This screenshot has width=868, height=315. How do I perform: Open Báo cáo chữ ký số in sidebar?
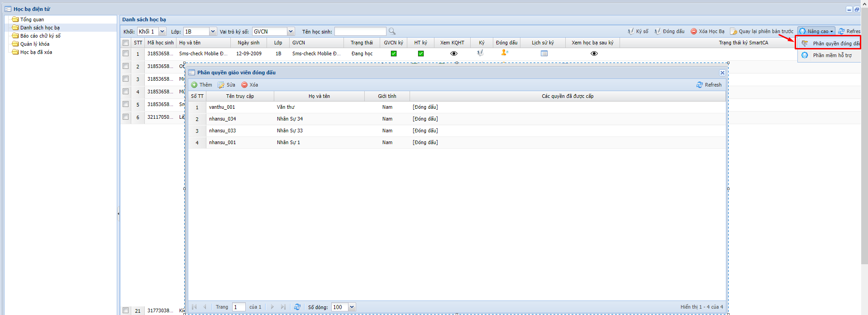[40, 36]
